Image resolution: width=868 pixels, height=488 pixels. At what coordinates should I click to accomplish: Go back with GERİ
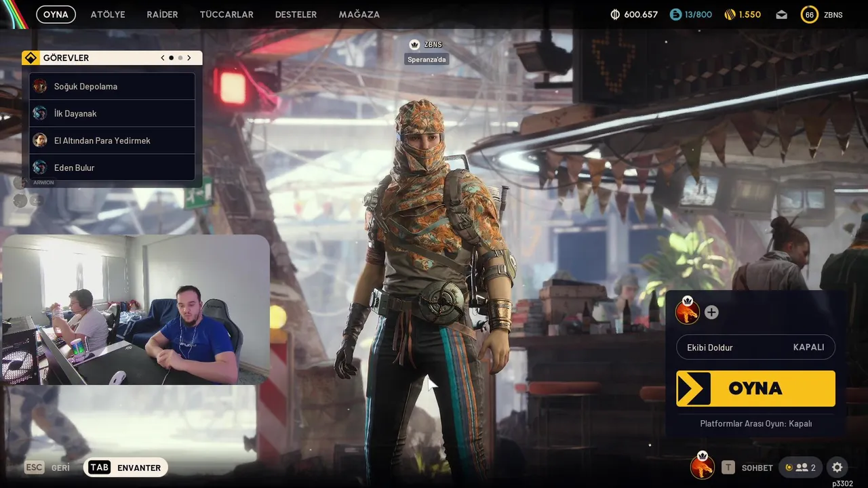[60, 468]
